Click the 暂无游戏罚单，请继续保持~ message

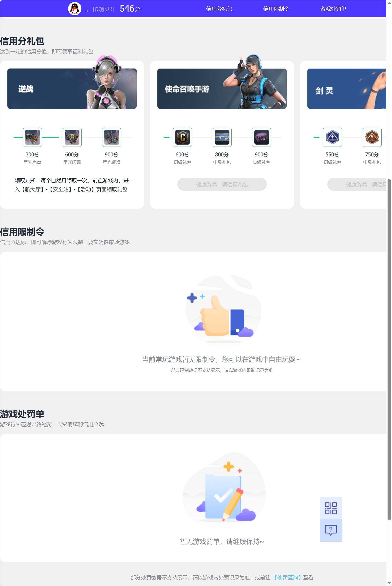pos(222,542)
